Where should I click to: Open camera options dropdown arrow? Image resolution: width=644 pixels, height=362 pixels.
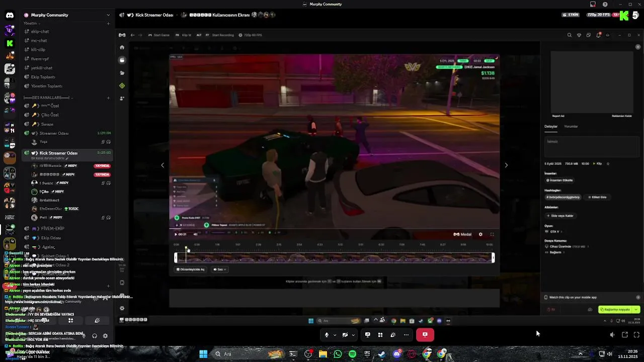(353, 335)
